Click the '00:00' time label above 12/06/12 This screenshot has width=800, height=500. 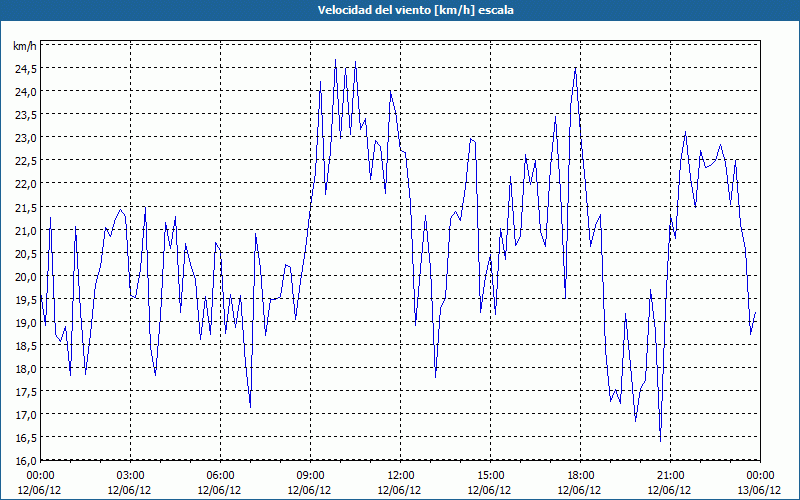pyautogui.click(x=40, y=476)
